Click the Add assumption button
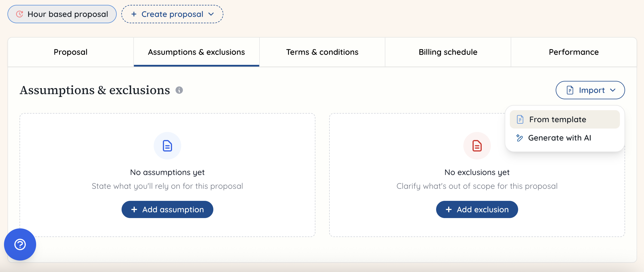The height and width of the screenshot is (272, 644). [167, 209]
